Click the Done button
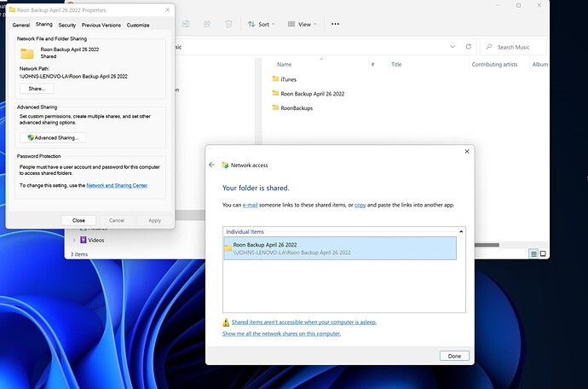Viewport: 588px width, 389px height. tap(454, 356)
